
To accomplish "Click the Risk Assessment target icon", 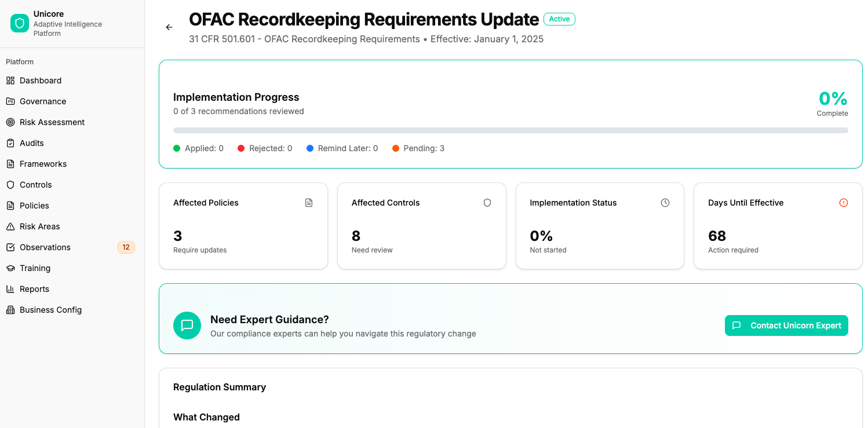I will 10,122.
